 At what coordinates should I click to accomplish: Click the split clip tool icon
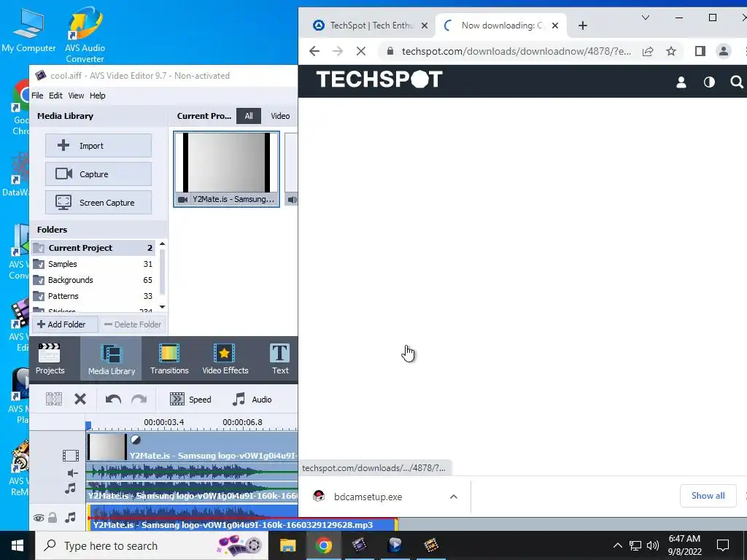click(x=54, y=399)
